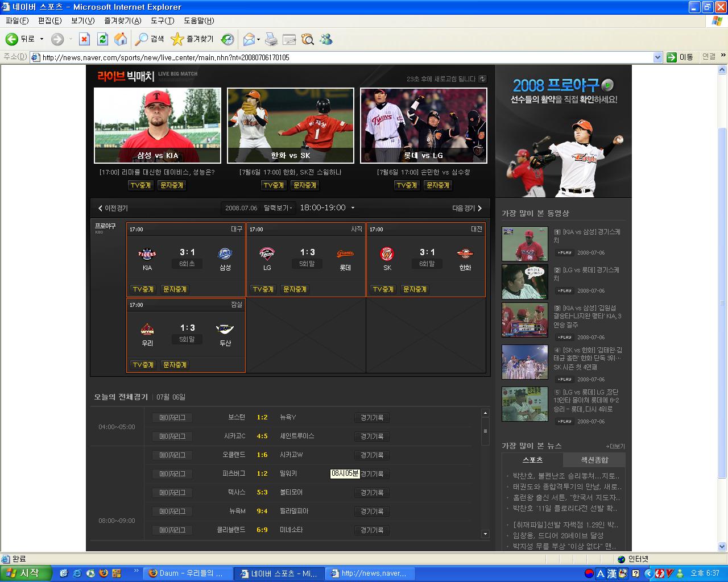This screenshot has height=582, width=728.
Task: Click the 우리 Heroes team logo
Action: (x=147, y=329)
